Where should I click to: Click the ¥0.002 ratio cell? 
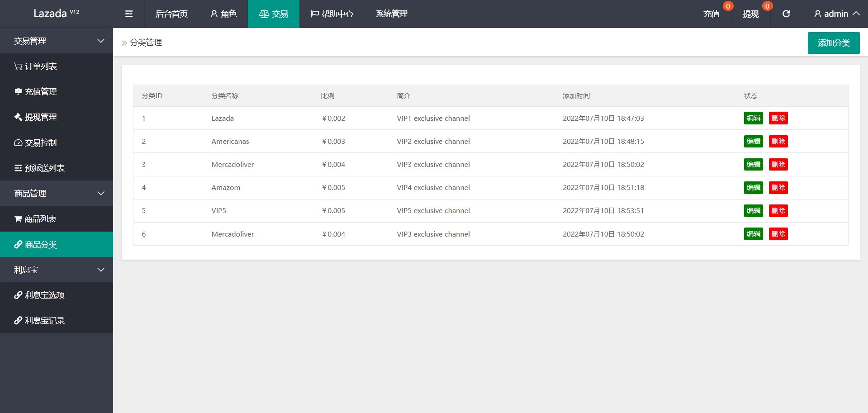(x=333, y=119)
